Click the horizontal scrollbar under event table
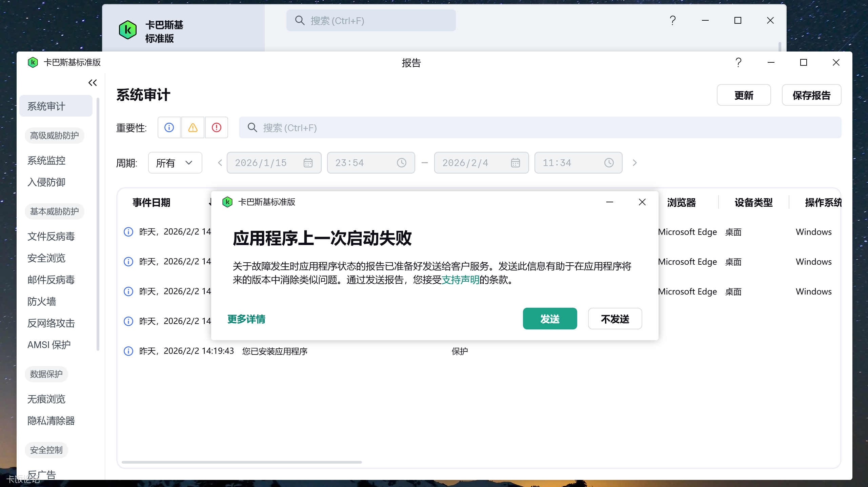The image size is (868, 487). [x=242, y=462]
